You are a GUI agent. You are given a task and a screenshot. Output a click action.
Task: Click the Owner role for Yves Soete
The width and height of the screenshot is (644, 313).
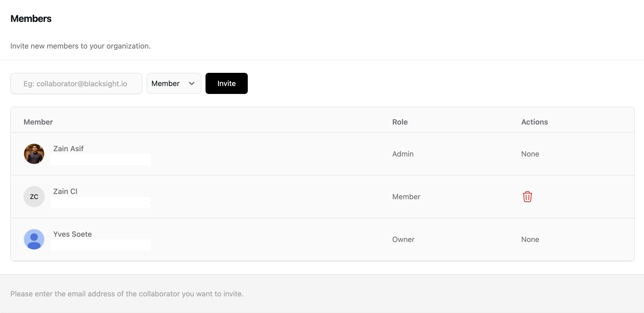(403, 239)
